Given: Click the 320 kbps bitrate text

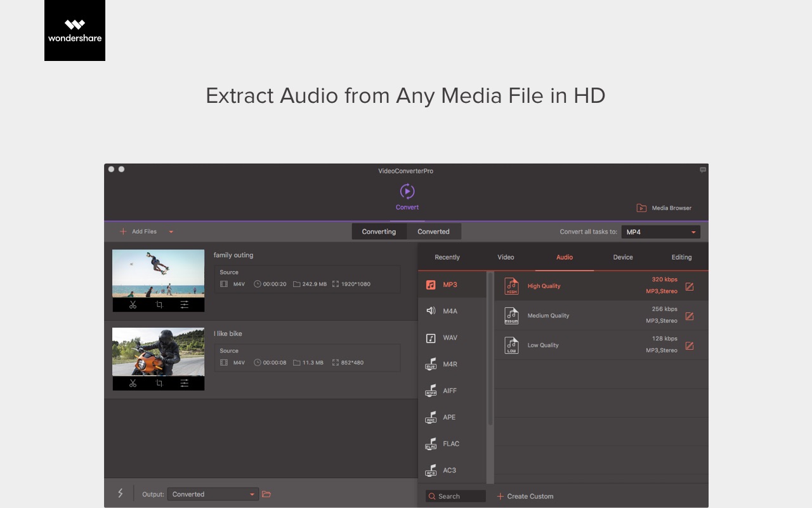Looking at the screenshot, I should click(664, 279).
